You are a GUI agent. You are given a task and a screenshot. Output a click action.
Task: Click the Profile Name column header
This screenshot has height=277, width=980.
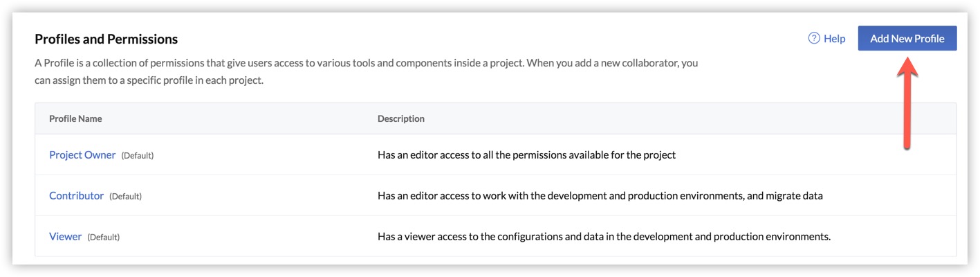tap(75, 119)
